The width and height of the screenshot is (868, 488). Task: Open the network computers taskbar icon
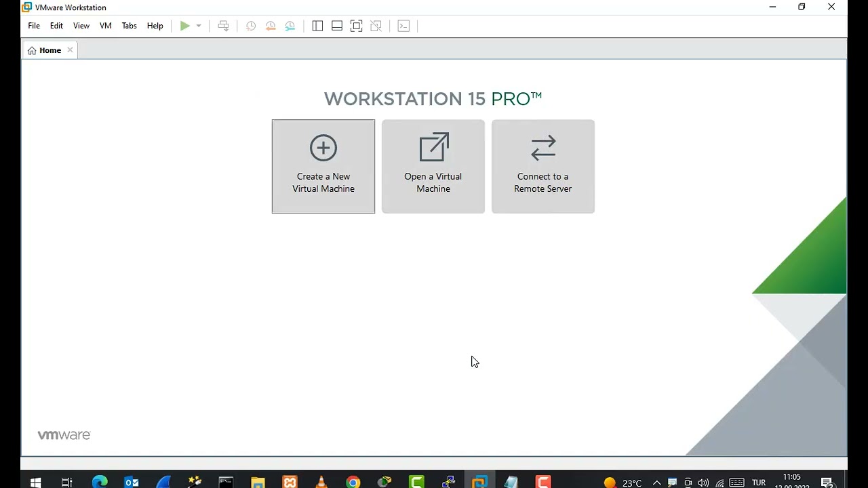point(448,482)
